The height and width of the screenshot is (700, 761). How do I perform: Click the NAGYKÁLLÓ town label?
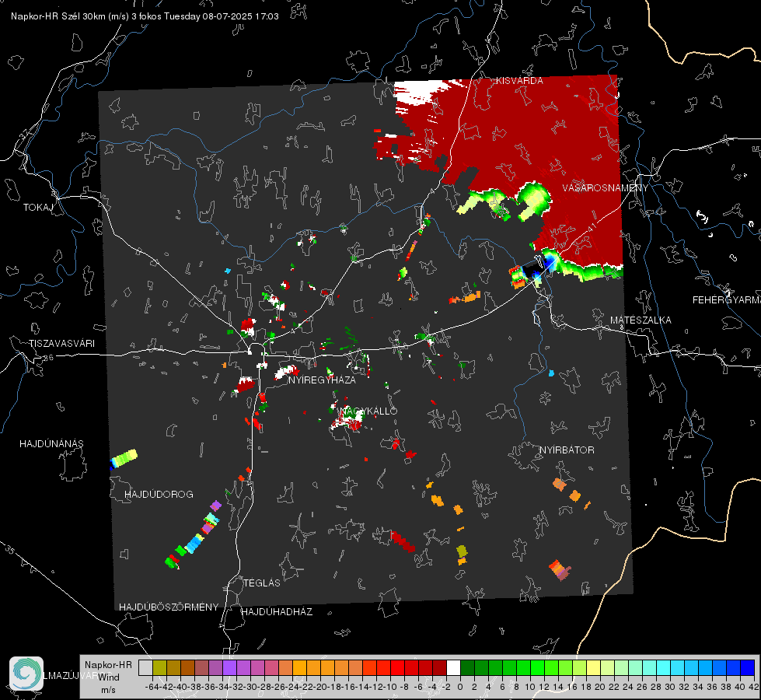[x=368, y=411]
